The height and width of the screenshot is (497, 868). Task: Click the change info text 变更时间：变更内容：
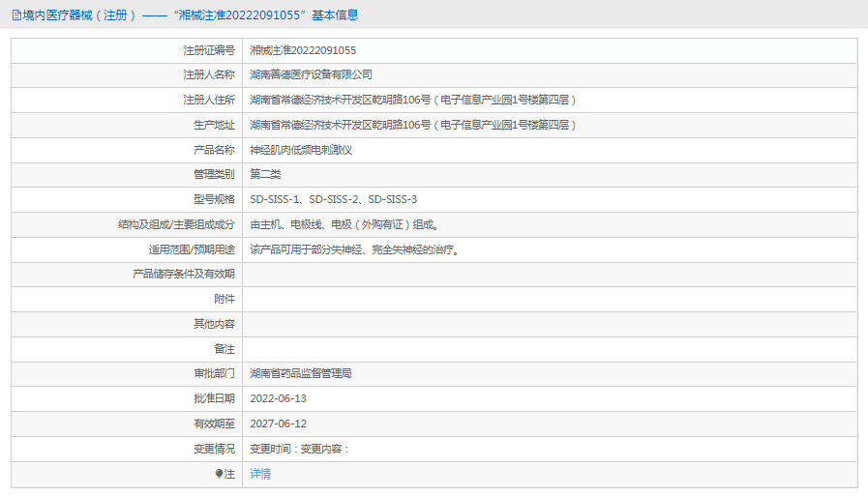tap(299, 449)
